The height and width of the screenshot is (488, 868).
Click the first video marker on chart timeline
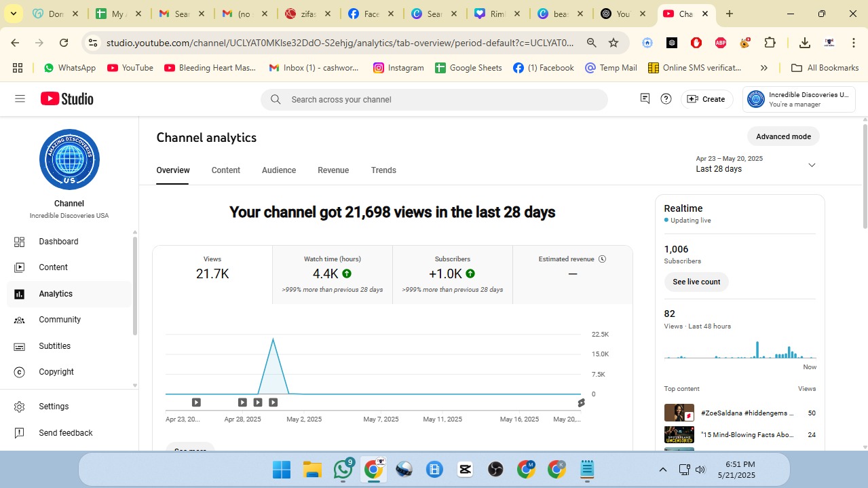pos(196,402)
